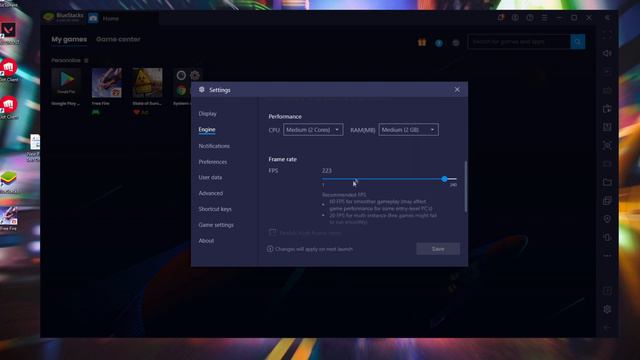The image size is (640, 360).
Task: Click the BlueStacks logo
Action: click(49, 17)
